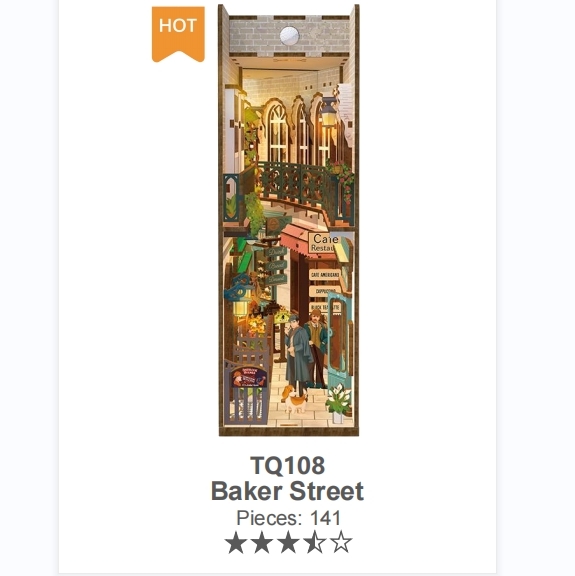Click the orange HOT badge

(178, 34)
